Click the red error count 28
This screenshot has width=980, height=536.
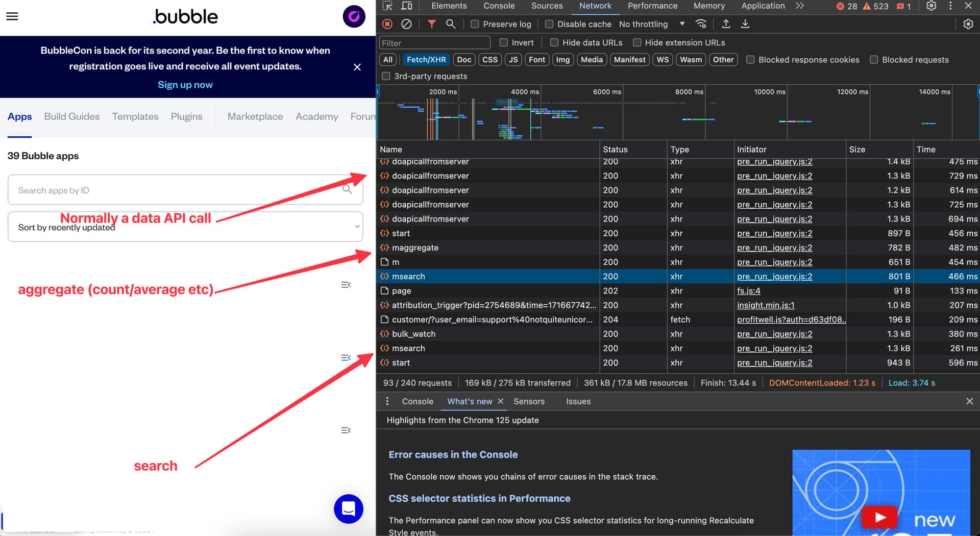(x=847, y=6)
